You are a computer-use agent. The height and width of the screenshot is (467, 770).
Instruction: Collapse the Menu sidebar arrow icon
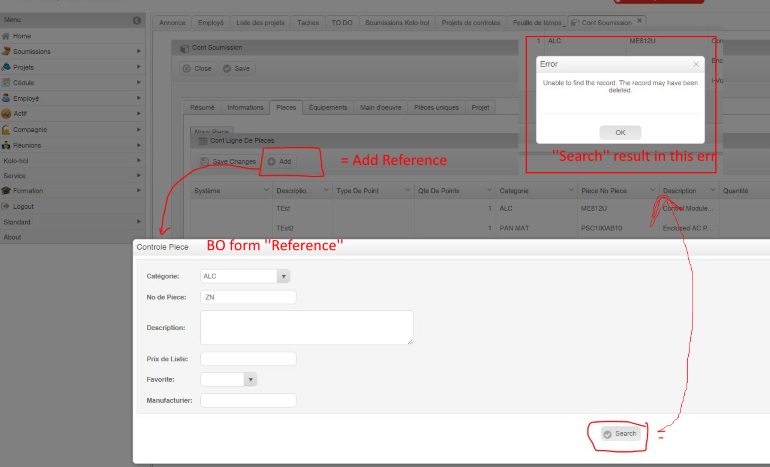[137, 20]
